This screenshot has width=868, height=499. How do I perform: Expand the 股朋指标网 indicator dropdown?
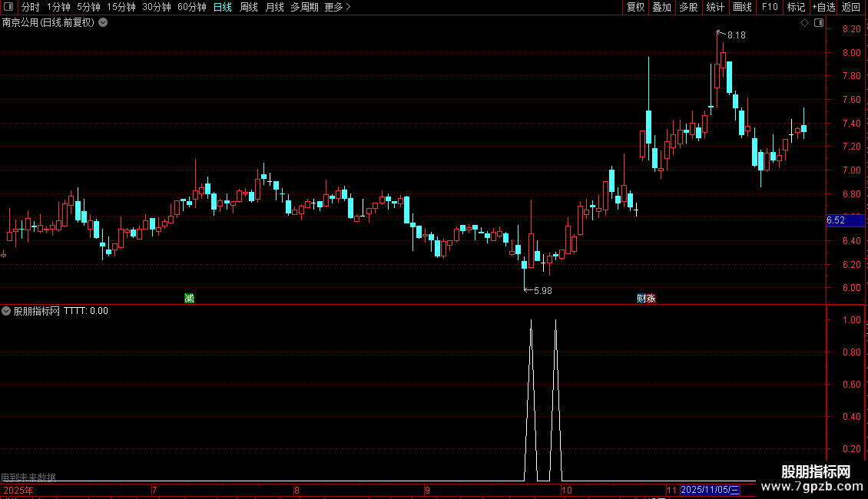6,311
